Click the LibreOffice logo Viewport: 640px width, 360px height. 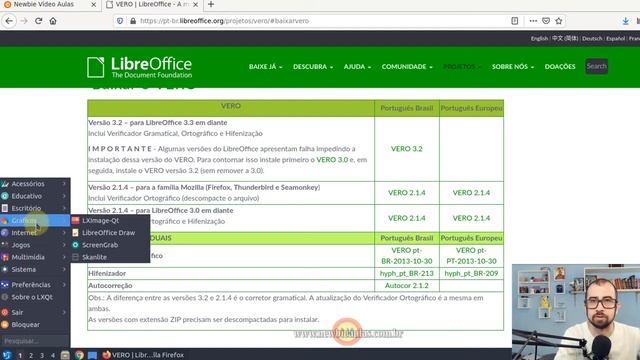point(139,67)
